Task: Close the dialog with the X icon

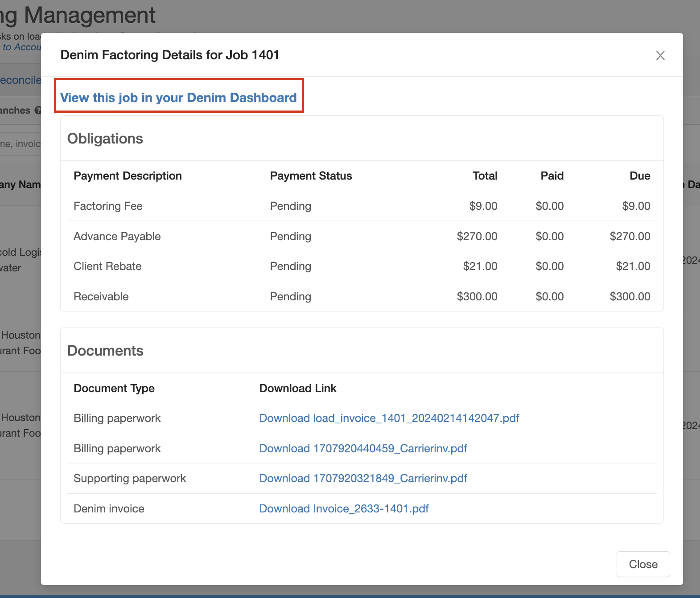Action: [660, 55]
